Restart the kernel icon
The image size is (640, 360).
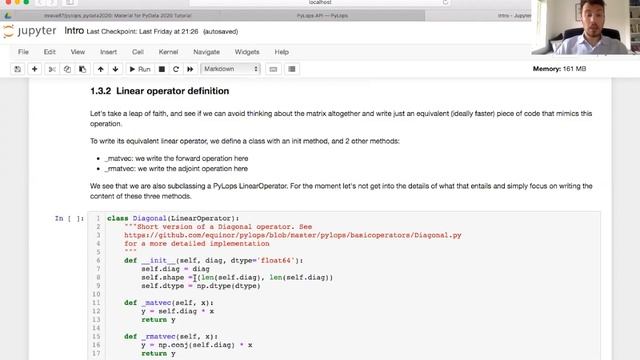(176, 69)
